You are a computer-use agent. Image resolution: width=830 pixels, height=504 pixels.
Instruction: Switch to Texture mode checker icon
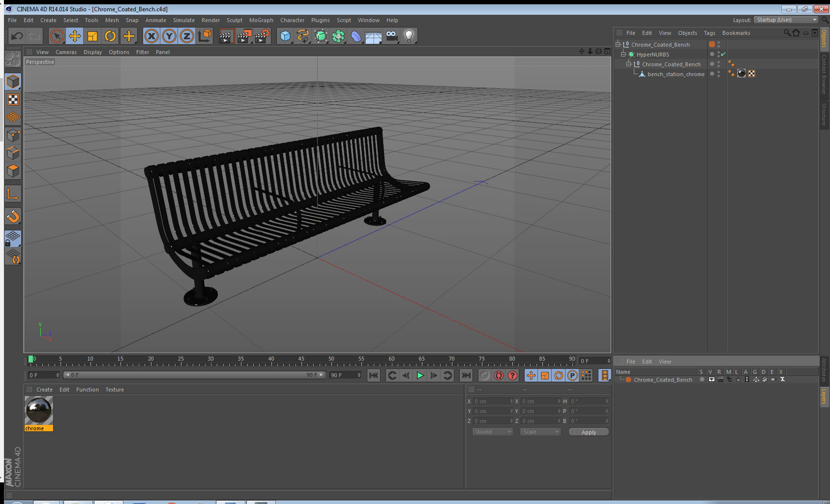point(13,100)
